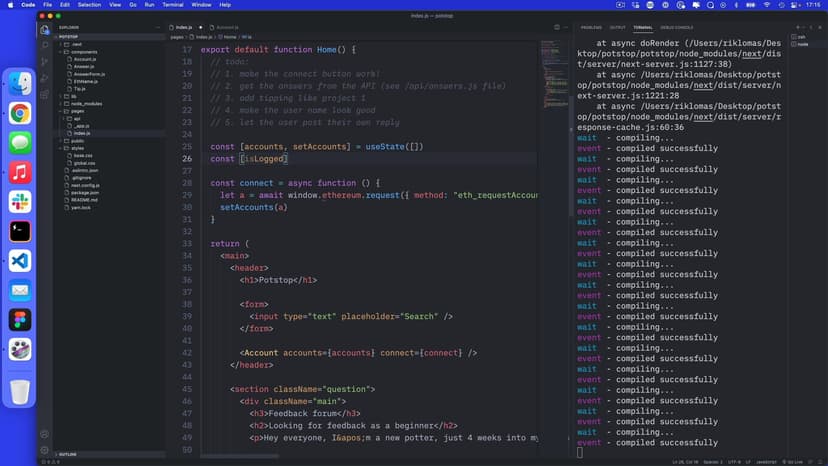The width and height of the screenshot is (828, 466).
Task: Open the Run and Debug view
Action: pyautogui.click(x=45, y=77)
